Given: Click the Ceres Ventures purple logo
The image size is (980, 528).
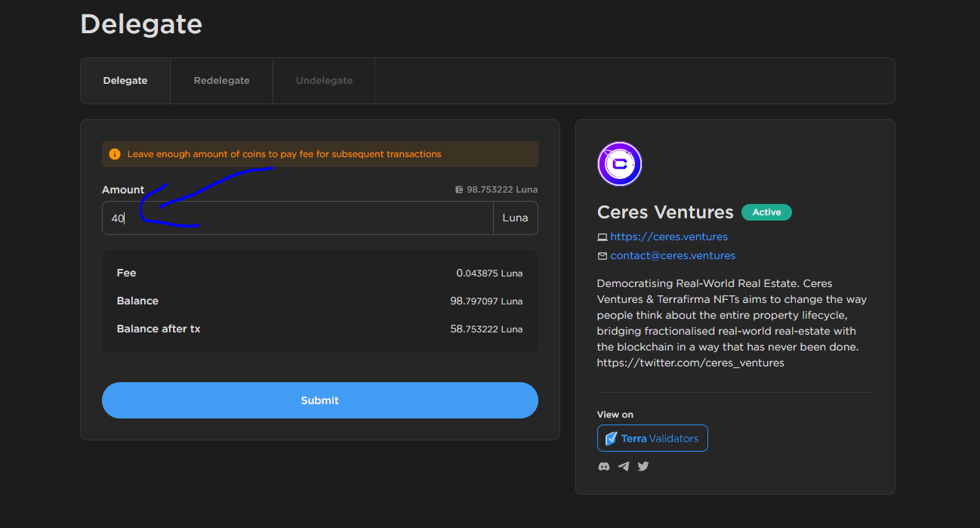Looking at the screenshot, I should (619, 164).
